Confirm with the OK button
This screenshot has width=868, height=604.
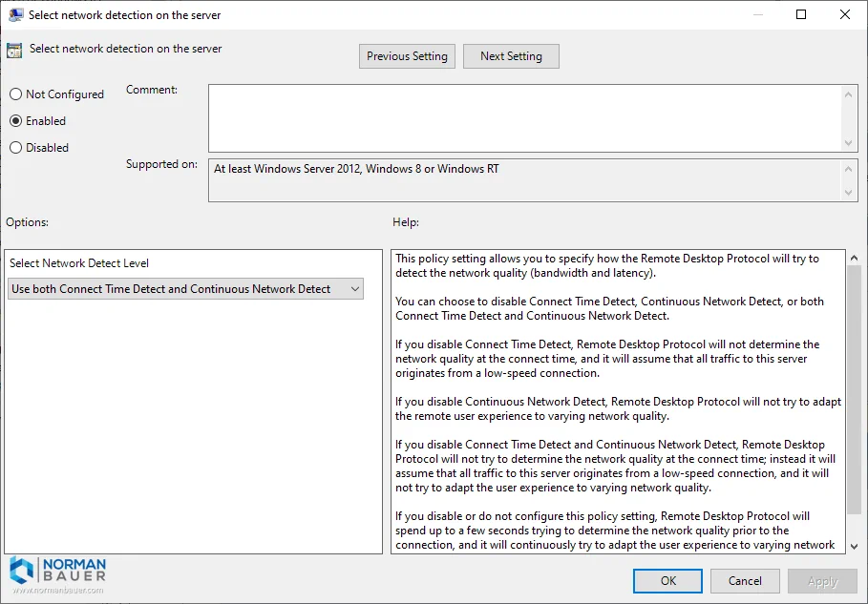(x=668, y=580)
